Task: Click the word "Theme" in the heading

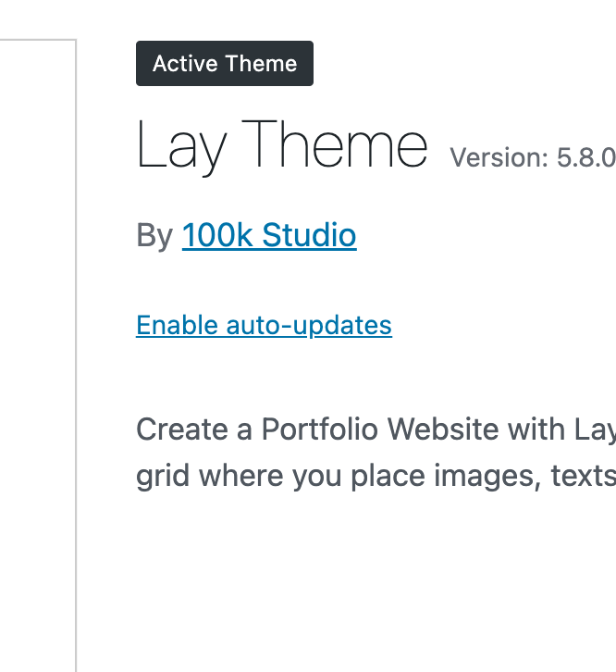Action: (x=339, y=147)
